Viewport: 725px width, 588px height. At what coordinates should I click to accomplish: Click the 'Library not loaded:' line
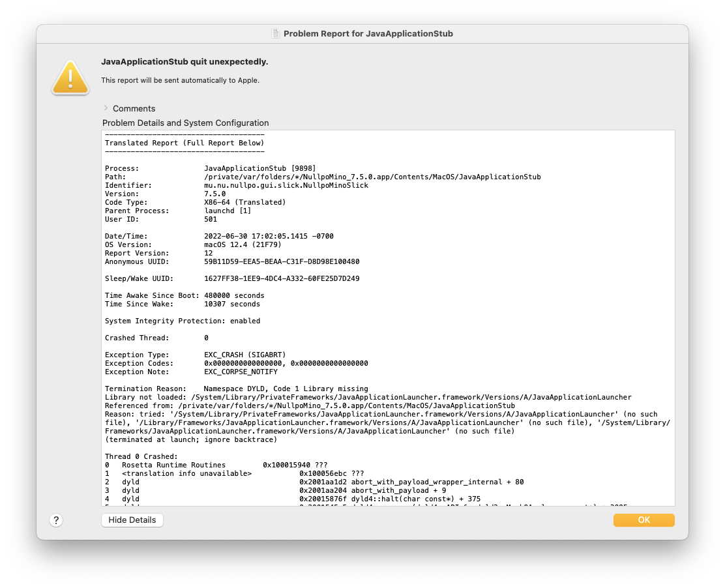click(368, 397)
